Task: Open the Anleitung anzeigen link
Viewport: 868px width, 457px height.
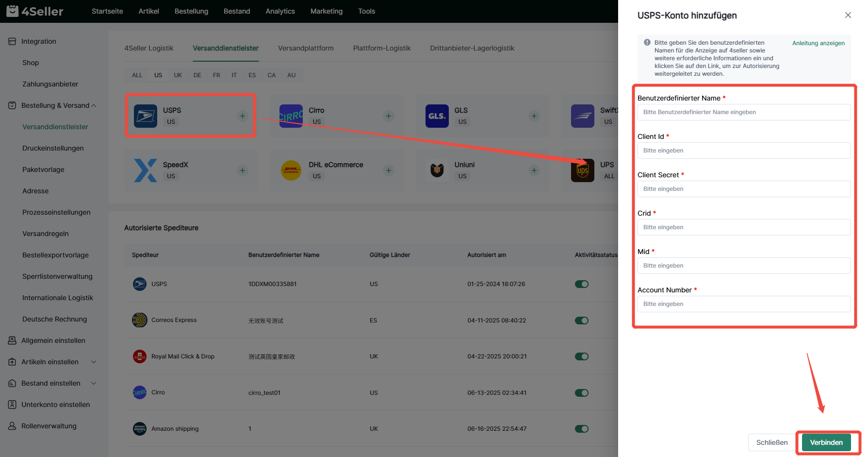Action: pos(819,43)
